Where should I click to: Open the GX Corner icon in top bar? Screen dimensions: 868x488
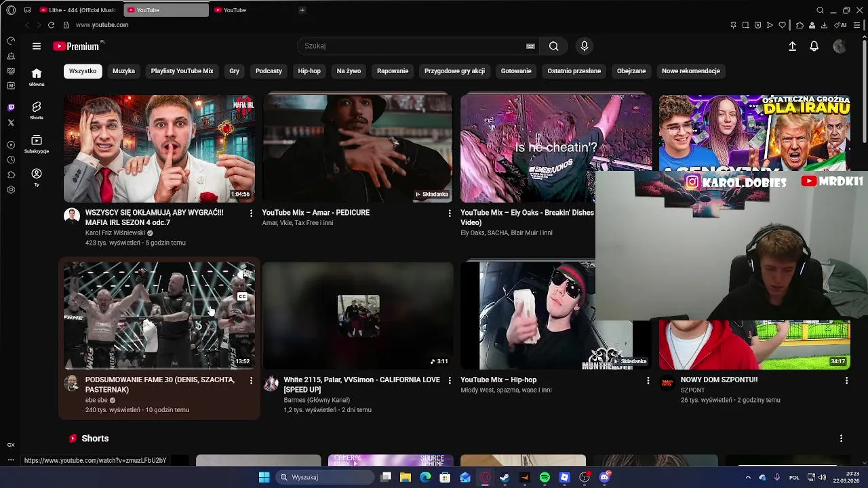click(27, 10)
